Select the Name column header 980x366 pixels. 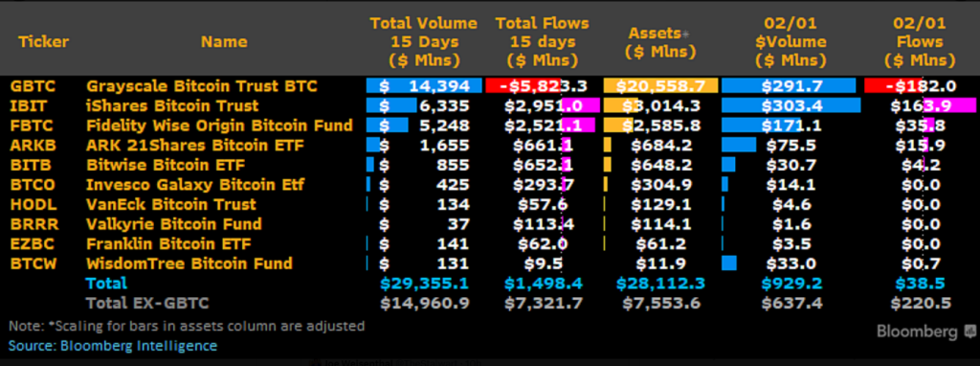coord(224,42)
